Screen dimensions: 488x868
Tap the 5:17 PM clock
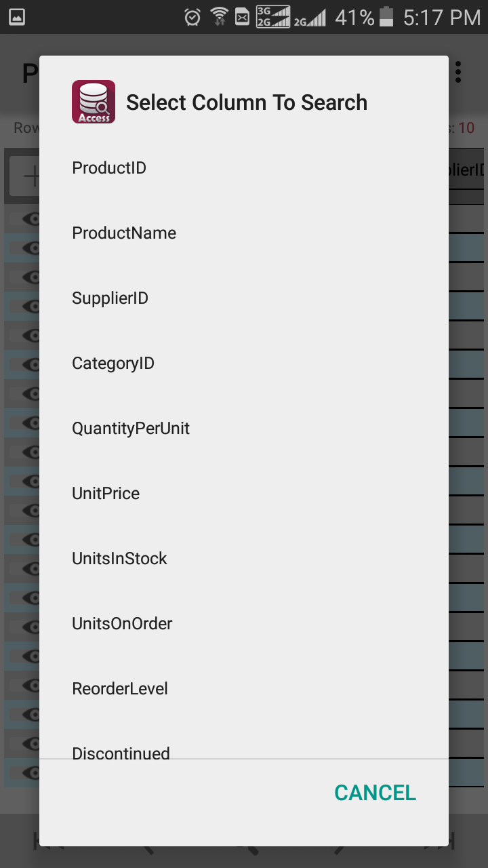tap(441, 17)
